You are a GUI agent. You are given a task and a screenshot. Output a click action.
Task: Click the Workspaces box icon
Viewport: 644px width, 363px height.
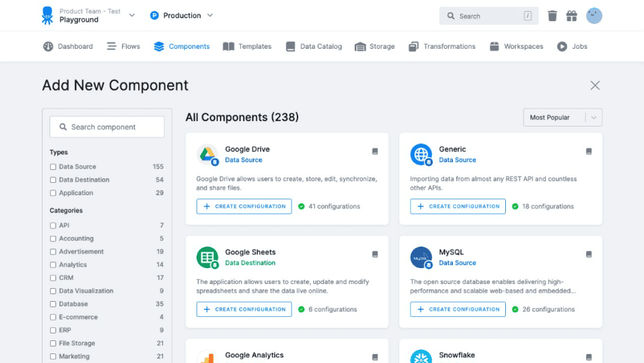(494, 46)
